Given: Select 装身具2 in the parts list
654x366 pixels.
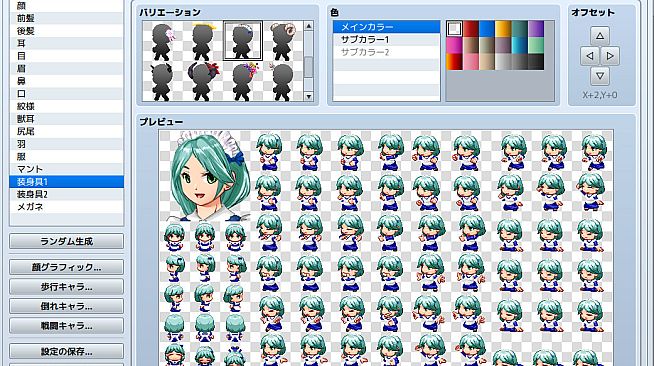Looking at the screenshot, I should (x=66, y=194).
